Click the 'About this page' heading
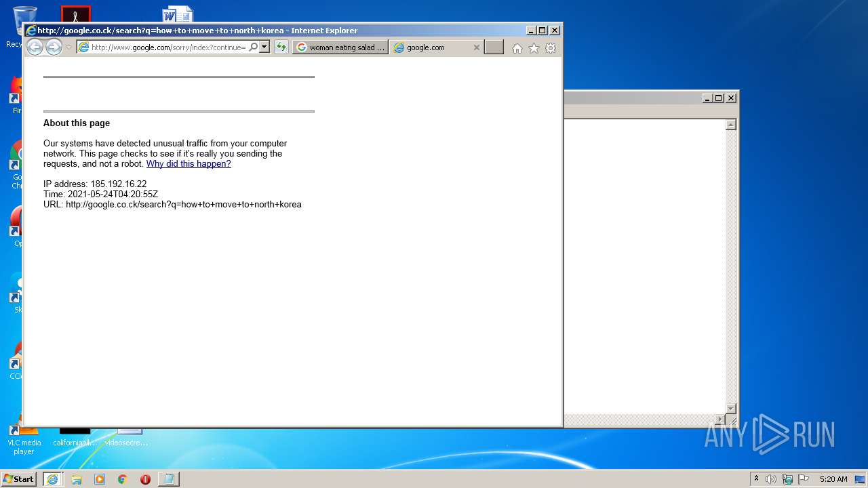This screenshot has height=488, width=868. [x=77, y=123]
